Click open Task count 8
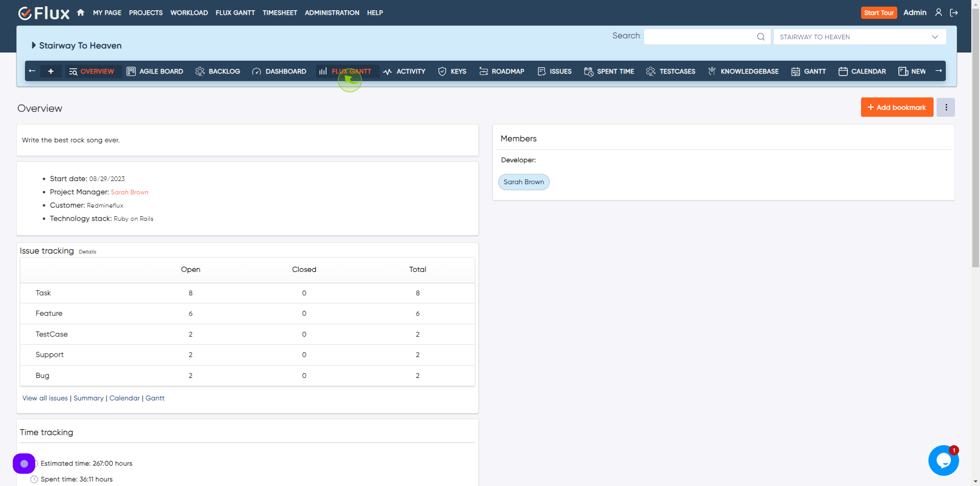The height and width of the screenshot is (486, 980). click(x=190, y=293)
